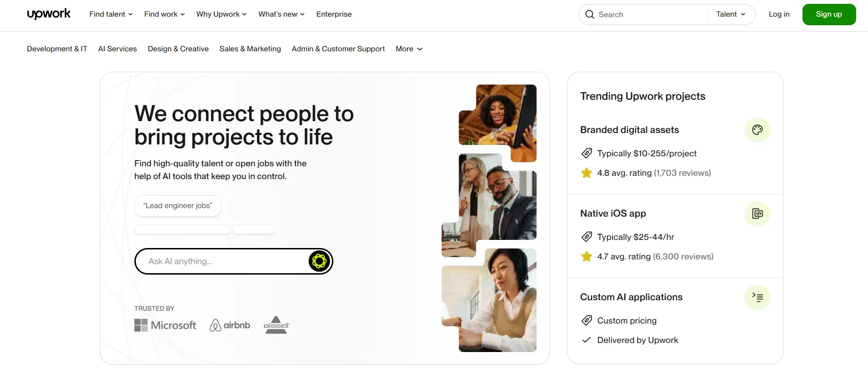This screenshot has height=381, width=868.
Task: Open Admin & Customer Support category
Action: tap(339, 49)
